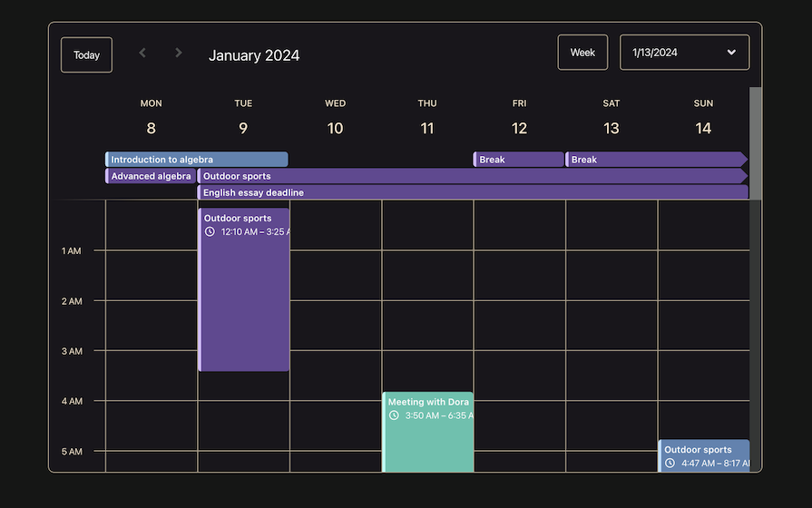The width and height of the screenshot is (812, 508).
Task: Select the Saturday Break event
Action: [656, 160]
